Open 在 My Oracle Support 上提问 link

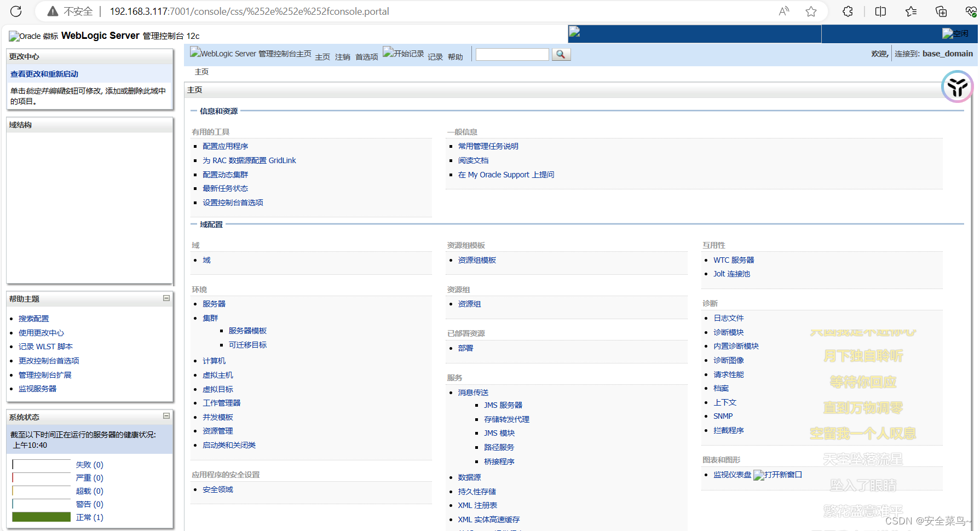coord(506,175)
